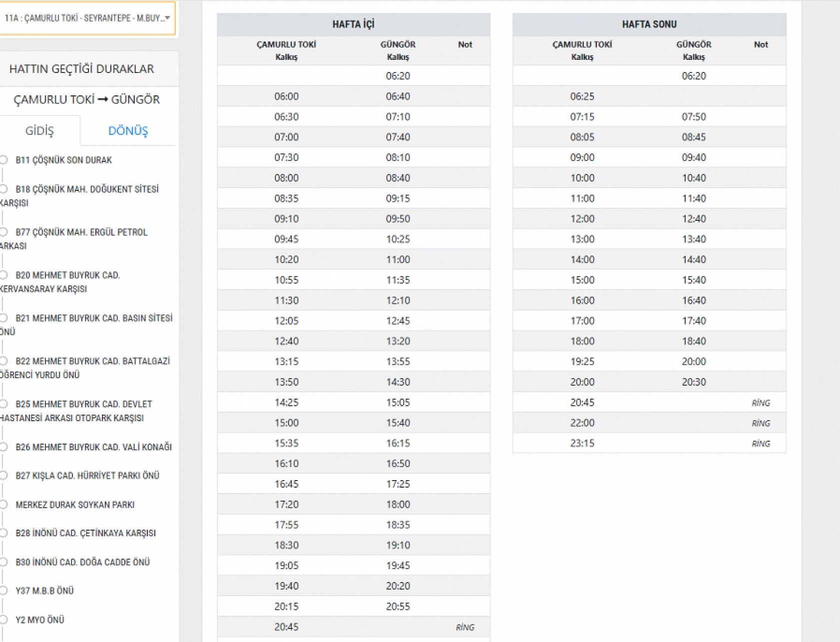Open the B28 İnönü Cad. Çetinkaya Karşısı stop
The image size is (840, 642).
pos(85,534)
